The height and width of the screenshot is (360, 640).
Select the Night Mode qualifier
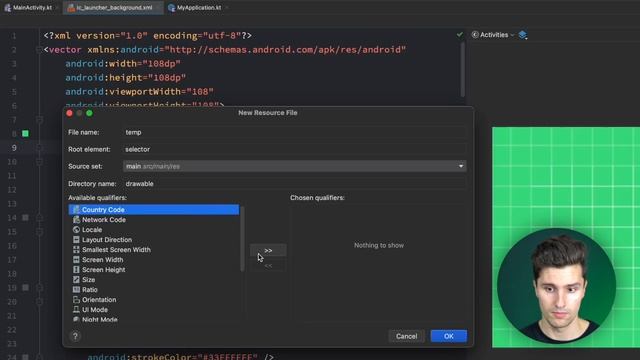tap(154, 319)
